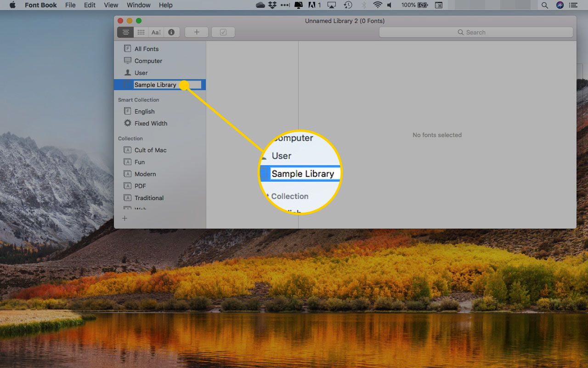Show font information with the info button

[x=171, y=32]
